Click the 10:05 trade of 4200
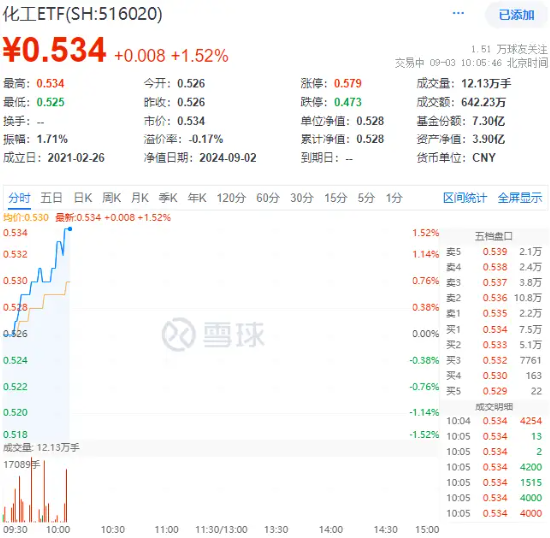Image resolution: width=550 pixels, height=538 pixels. (494, 467)
